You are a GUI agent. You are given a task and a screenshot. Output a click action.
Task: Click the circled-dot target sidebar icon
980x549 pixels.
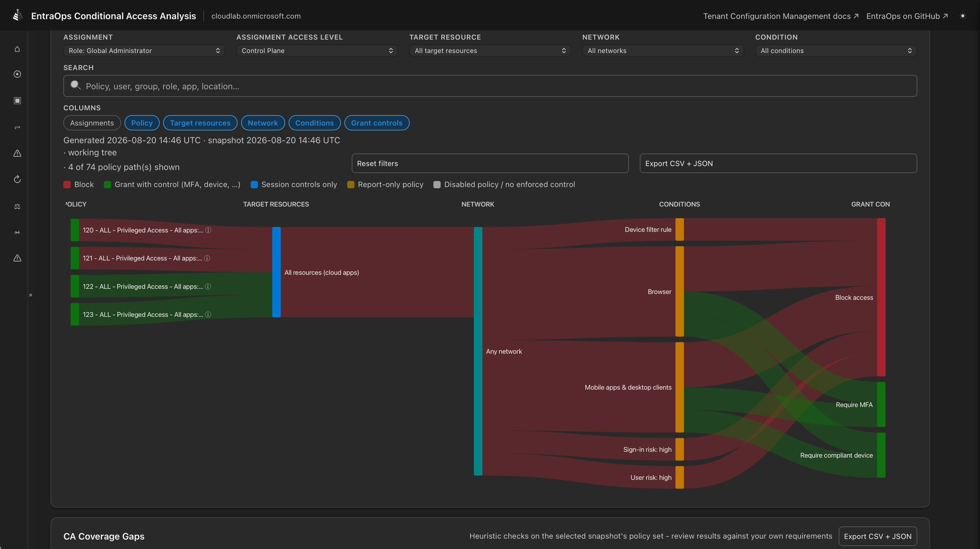pyautogui.click(x=17, y=74)
